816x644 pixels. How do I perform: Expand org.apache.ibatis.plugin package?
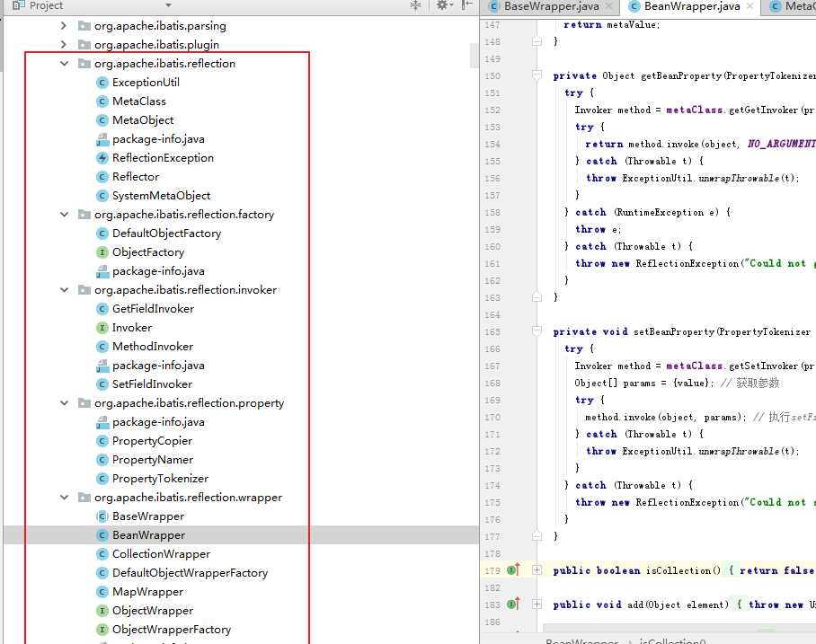point(64,45)
